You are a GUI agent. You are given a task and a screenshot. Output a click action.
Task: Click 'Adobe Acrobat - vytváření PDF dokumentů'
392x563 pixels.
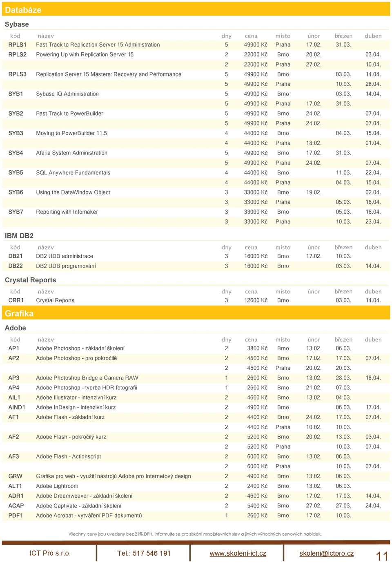pyautogui.click(x=89, y=516)
